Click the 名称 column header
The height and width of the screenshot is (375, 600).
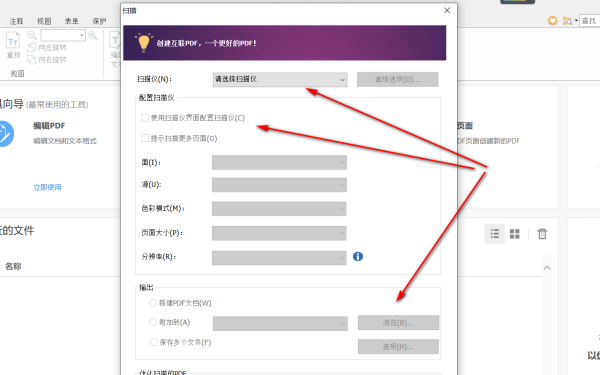point(13,266)
